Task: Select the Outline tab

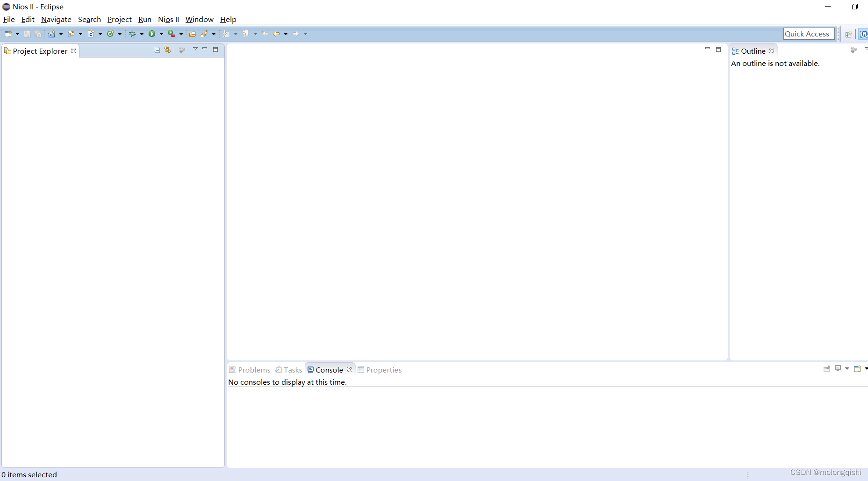Action: pyautogui.click(x=753, y=51)
